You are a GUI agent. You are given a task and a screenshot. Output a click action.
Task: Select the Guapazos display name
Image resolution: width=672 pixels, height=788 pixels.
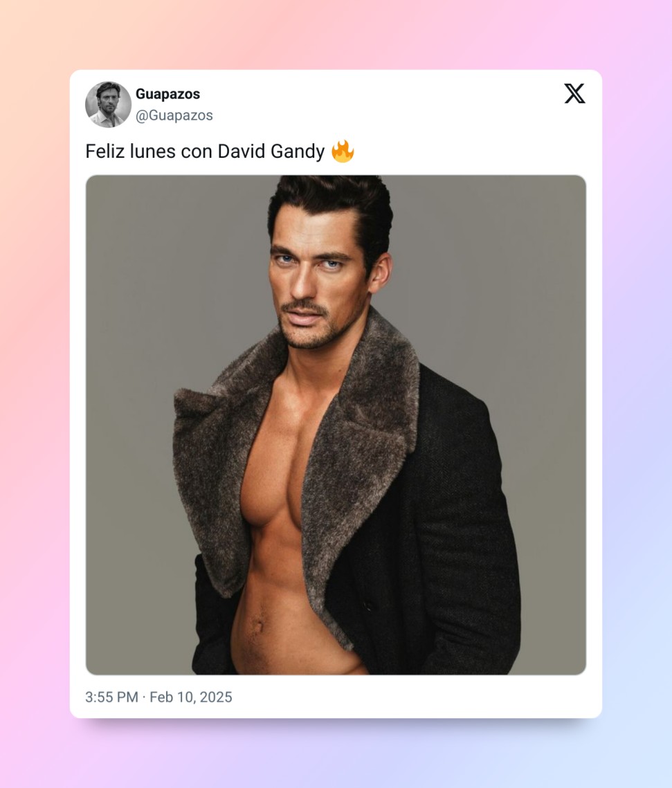click(x=168, y=94)
